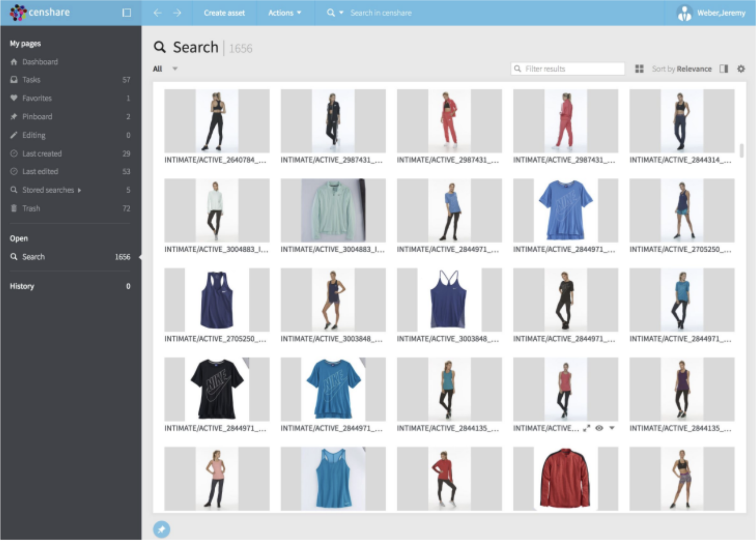Click the Search in censhare field

(381, 13)
